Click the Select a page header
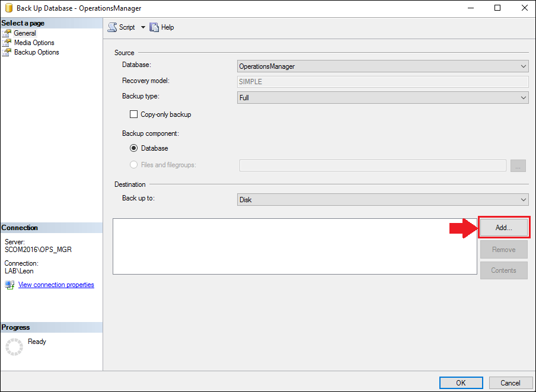The height and width of the screenshot is (392, 536). 51,23
